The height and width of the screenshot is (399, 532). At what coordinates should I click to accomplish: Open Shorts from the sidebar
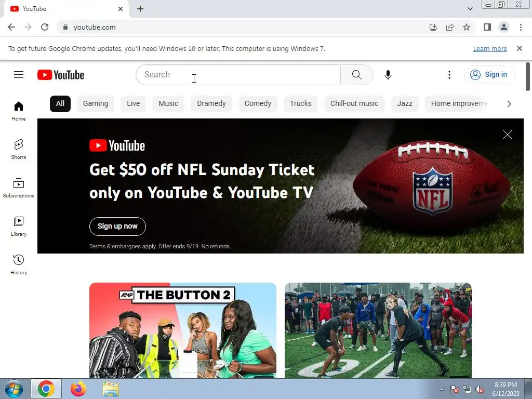coord(19,149)
